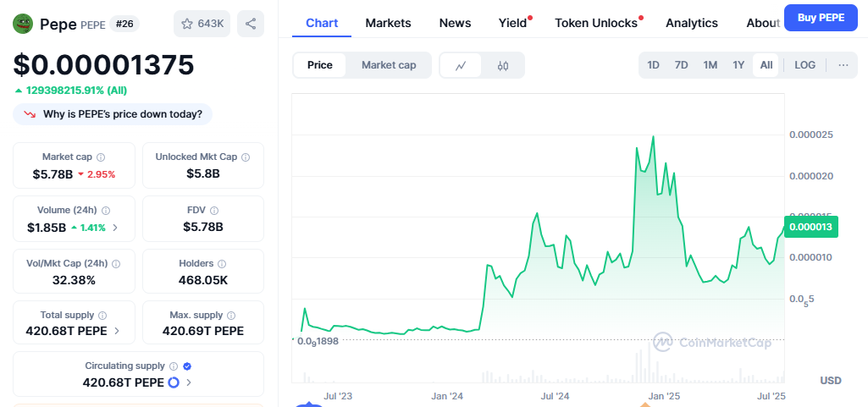Set chart range to 7D
The image size is (868, 407).
coord(681,65)
